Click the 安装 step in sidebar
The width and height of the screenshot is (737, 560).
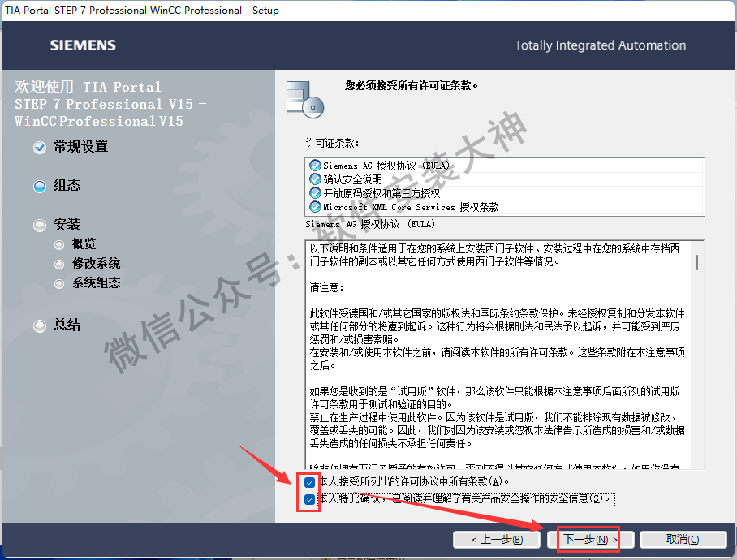67,225
